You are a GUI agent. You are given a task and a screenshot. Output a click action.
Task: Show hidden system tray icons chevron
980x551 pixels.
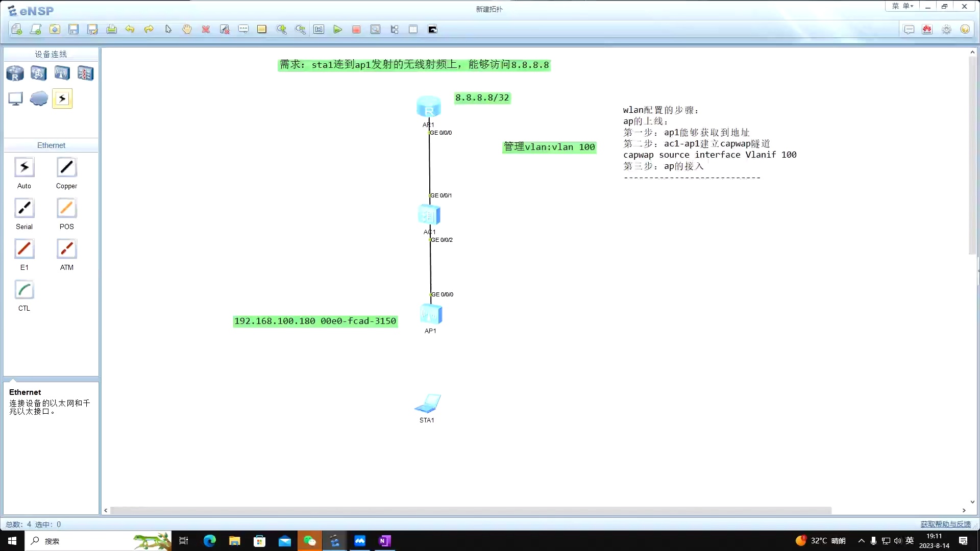point(861,541)
